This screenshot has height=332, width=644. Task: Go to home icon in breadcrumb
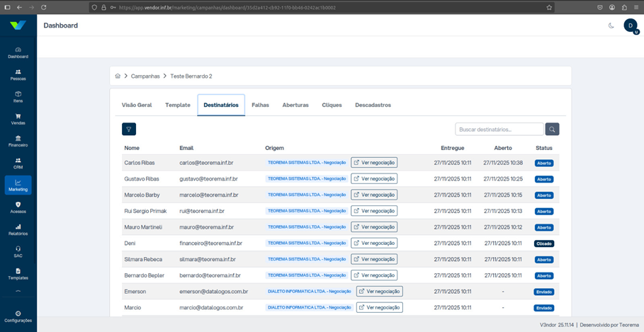[x=118, y=76]
